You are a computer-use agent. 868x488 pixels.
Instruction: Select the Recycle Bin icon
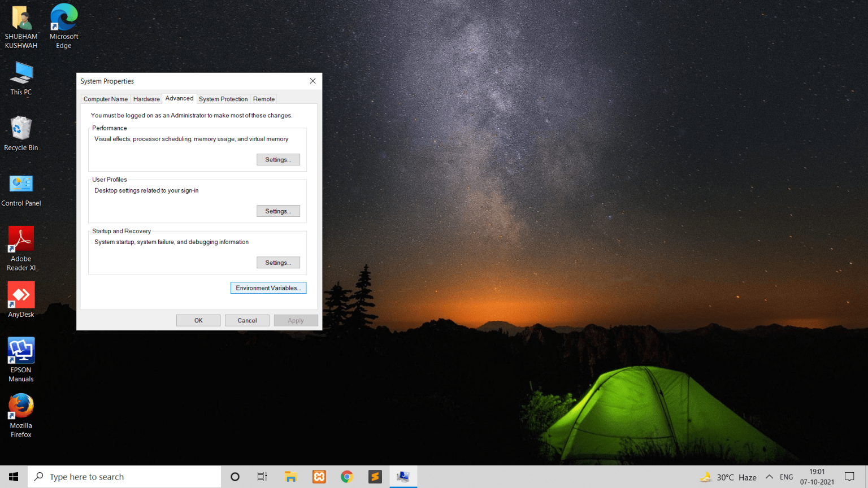[x=21, y=134]
